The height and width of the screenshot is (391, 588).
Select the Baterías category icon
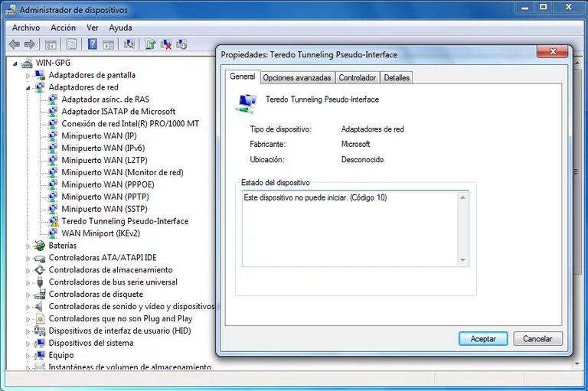coord(39,246)
